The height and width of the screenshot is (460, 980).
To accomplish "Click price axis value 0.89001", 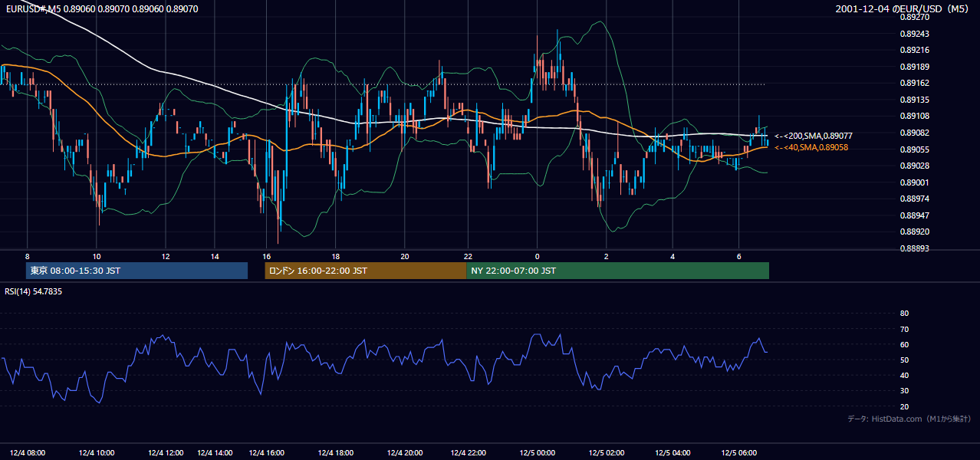I will pos(915,182).
